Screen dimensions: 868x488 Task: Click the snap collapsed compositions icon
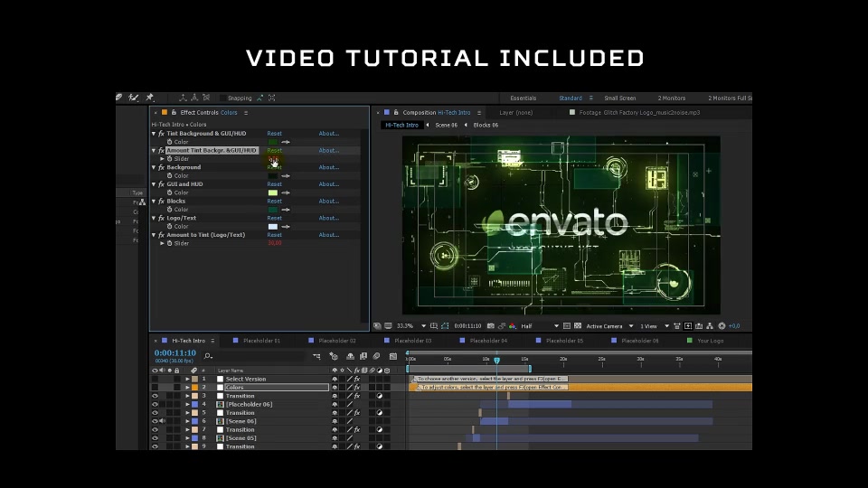(272, 98)
